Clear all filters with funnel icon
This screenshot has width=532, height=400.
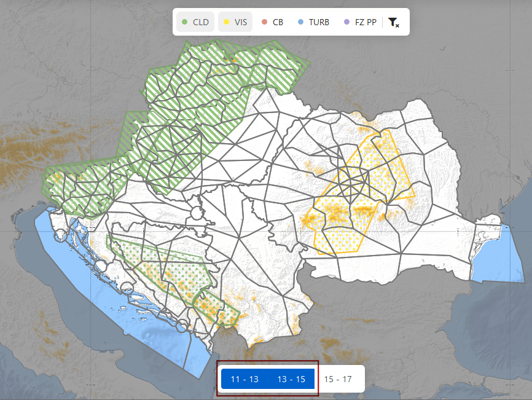pos(394,22)
